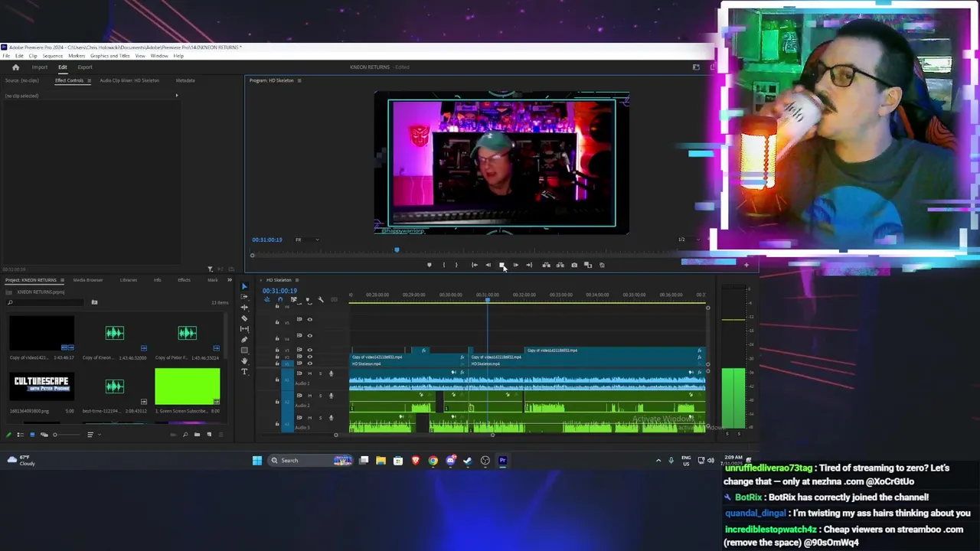Viewport: 980px width, 551px height.
Task: Step back one frame
Action: coord(488,265)
